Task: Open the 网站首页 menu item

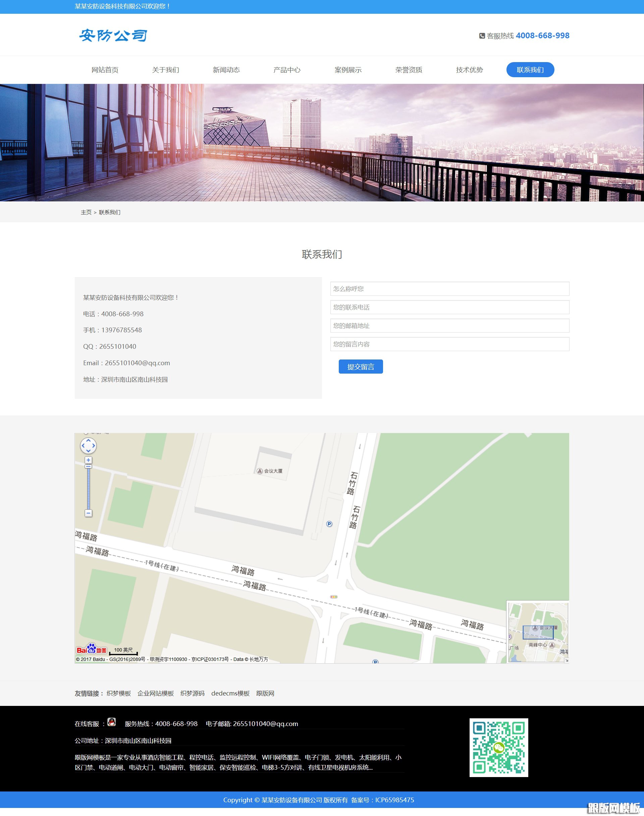Action: click(105, 70)
